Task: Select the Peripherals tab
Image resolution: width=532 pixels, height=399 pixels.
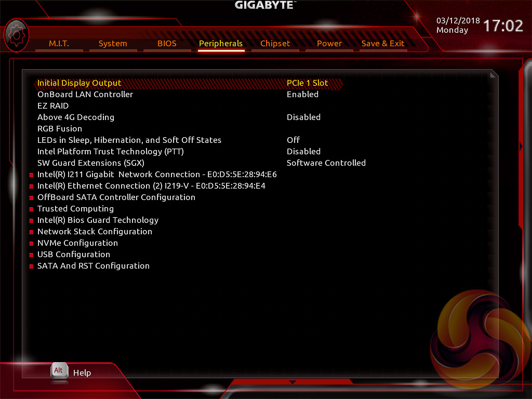Action: point(221,44)
